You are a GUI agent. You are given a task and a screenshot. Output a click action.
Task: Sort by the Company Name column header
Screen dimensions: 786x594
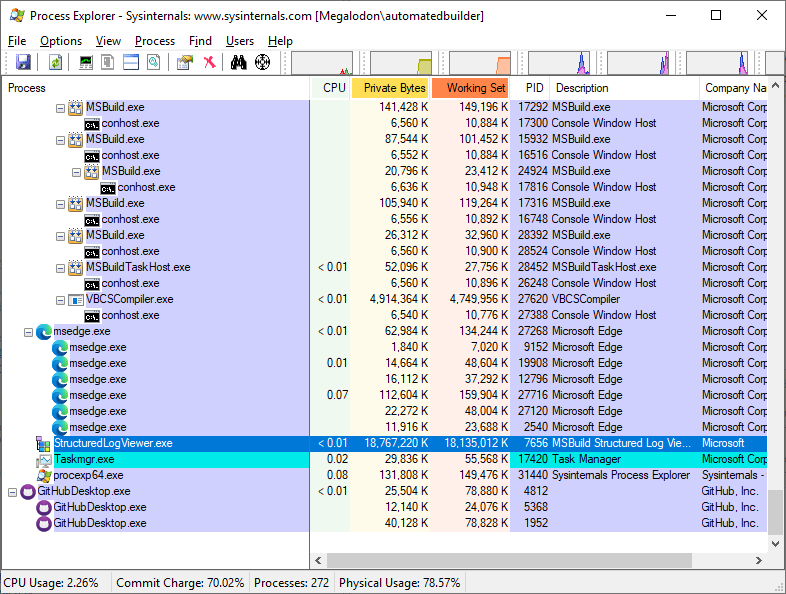coord(733,88)
